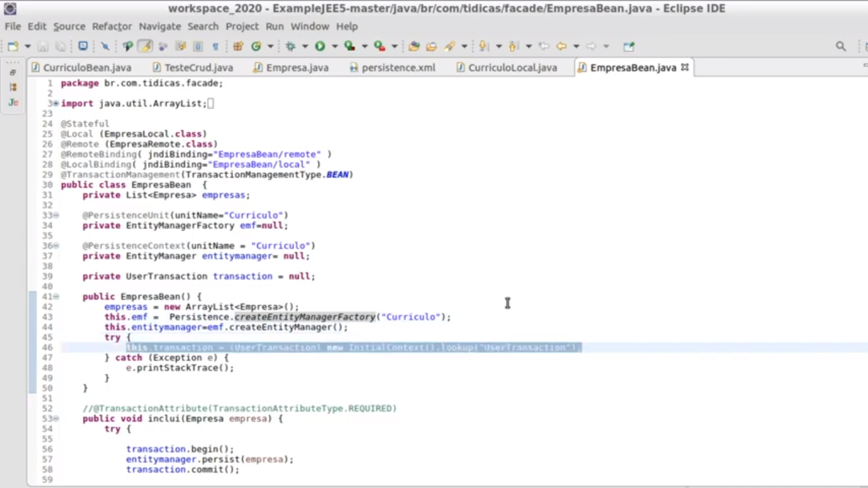Open the Project menu

tap(242, 26)
